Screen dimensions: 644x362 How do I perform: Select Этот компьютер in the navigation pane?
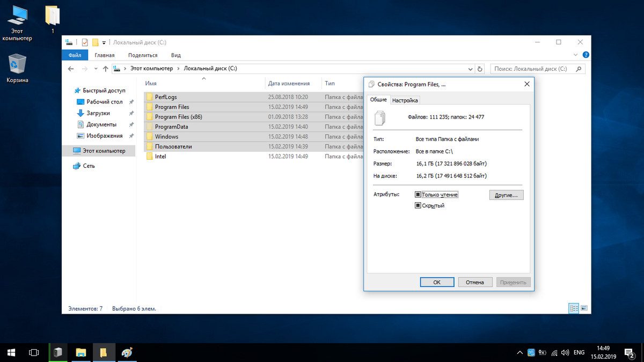(99, 151)
